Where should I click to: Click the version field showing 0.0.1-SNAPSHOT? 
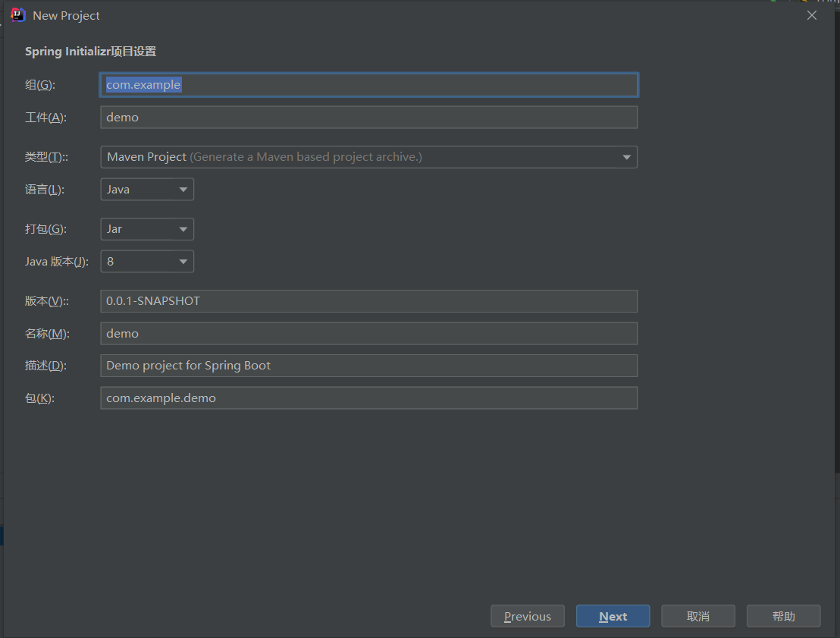click(368, 301)
